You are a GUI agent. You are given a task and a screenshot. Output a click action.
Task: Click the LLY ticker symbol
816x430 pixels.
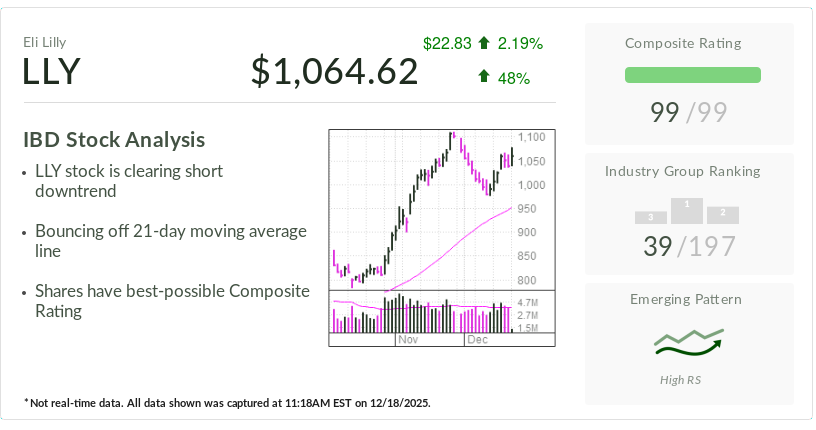tap(51, 71)
